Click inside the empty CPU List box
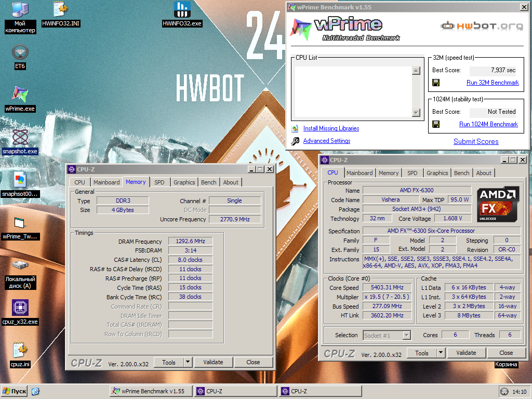 click(353, 91)
